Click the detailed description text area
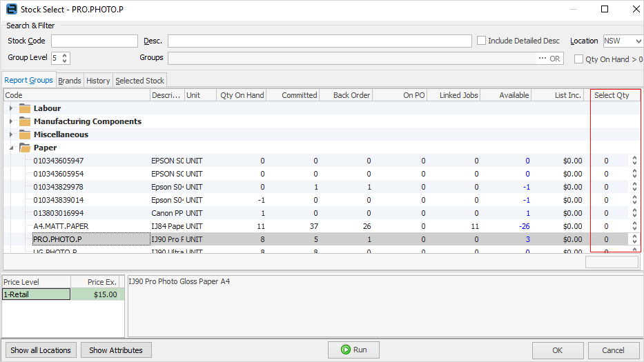 point(384,306)
